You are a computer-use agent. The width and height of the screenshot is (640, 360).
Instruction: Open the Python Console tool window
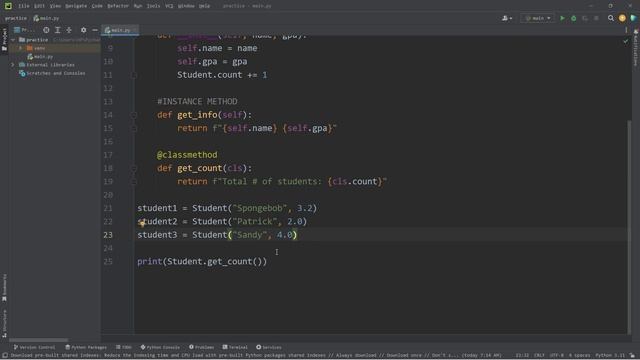pos(160,347)
